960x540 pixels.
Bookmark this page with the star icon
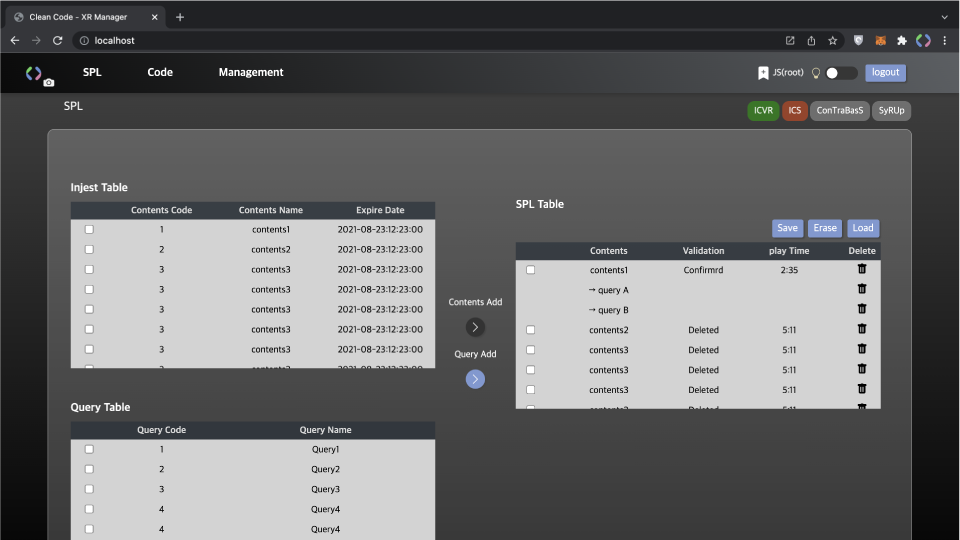coord(832,41)
